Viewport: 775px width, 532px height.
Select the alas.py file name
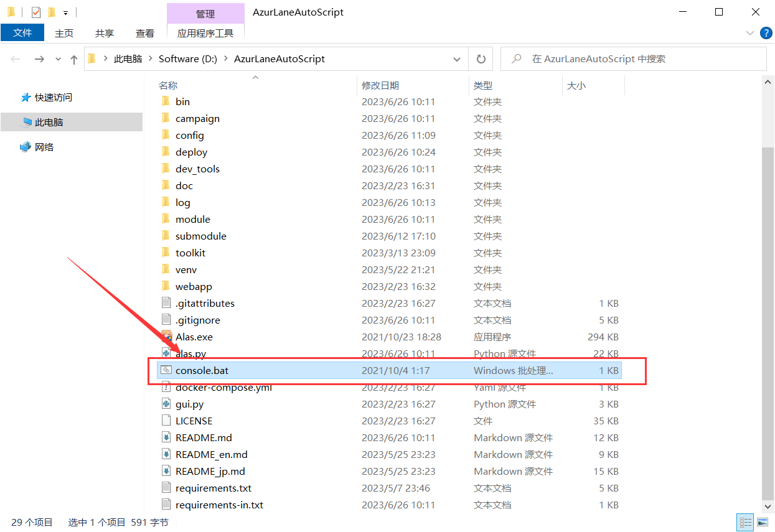pyautogui.click(x=190, y=353)
